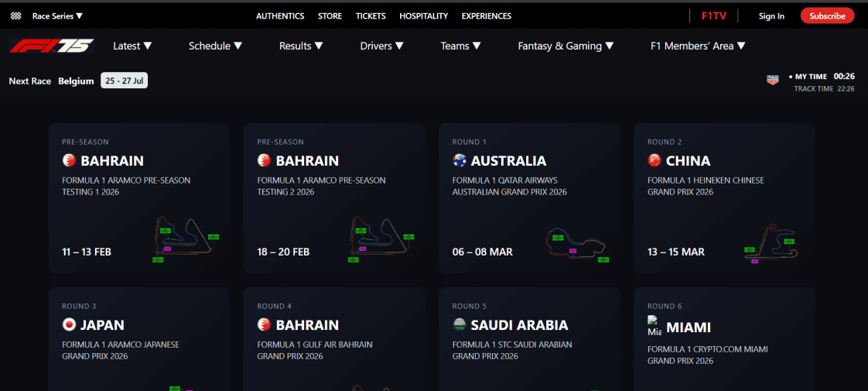The width and height of the screenshot is (868, 391).
Task: Open Pre-Season Testing 1 2026 title
Action: click(126, 186)
